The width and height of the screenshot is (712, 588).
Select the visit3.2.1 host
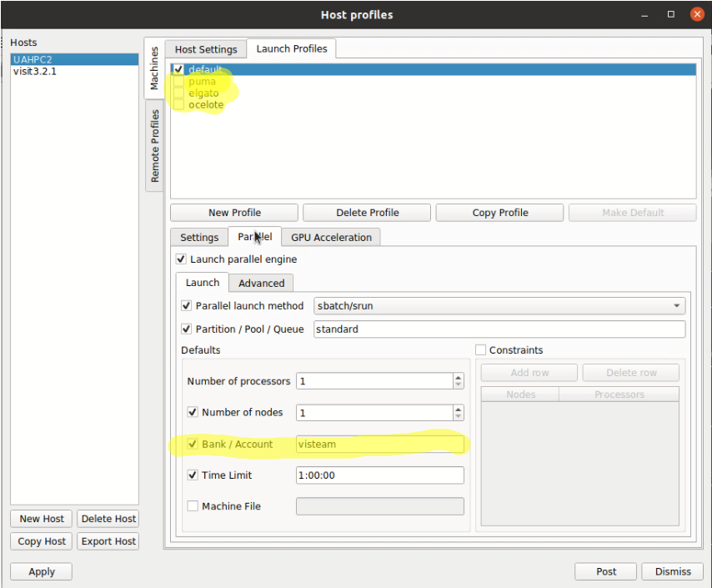point(74,72)
